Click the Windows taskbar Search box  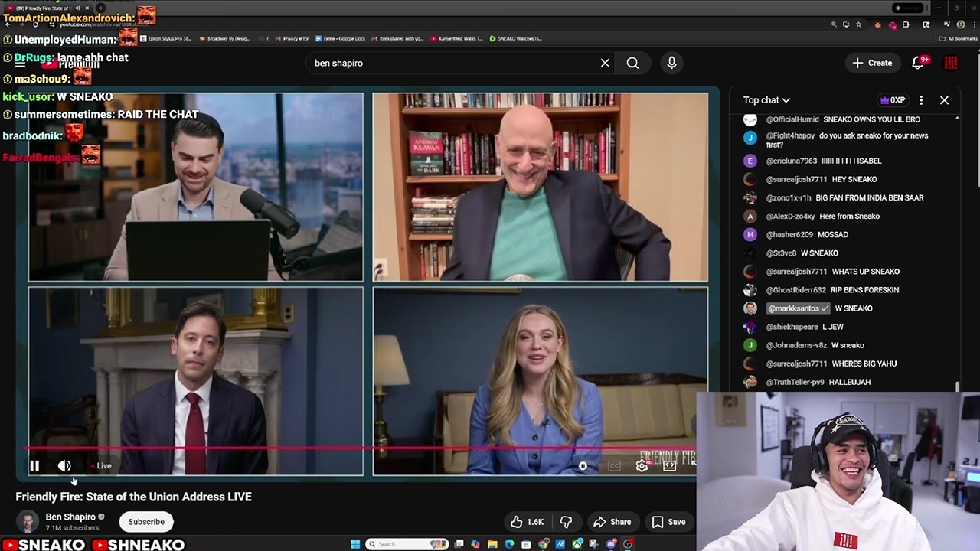coord(407,544)
